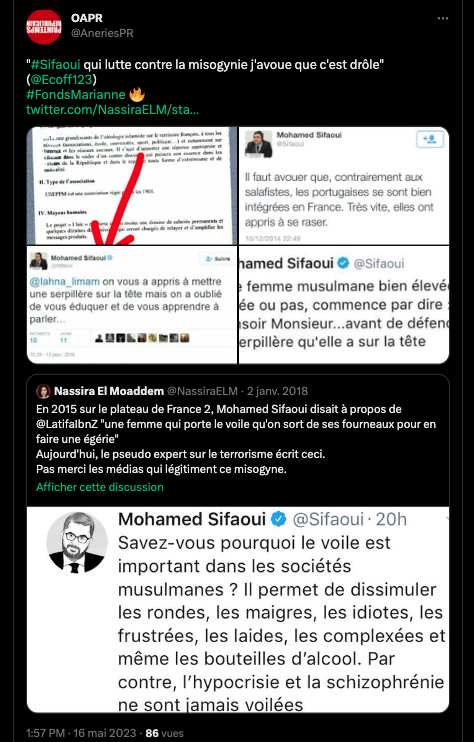The height and width of the screenshot is (742, 474).
Task: Follow the twitter.com/NassiraELM link
Action: (x=113, y=110)
